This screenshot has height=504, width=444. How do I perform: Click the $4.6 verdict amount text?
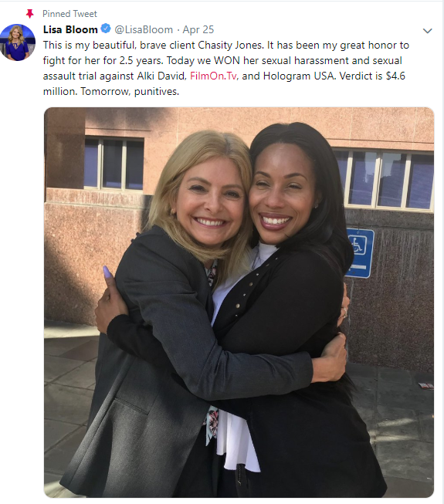(395, 76)
